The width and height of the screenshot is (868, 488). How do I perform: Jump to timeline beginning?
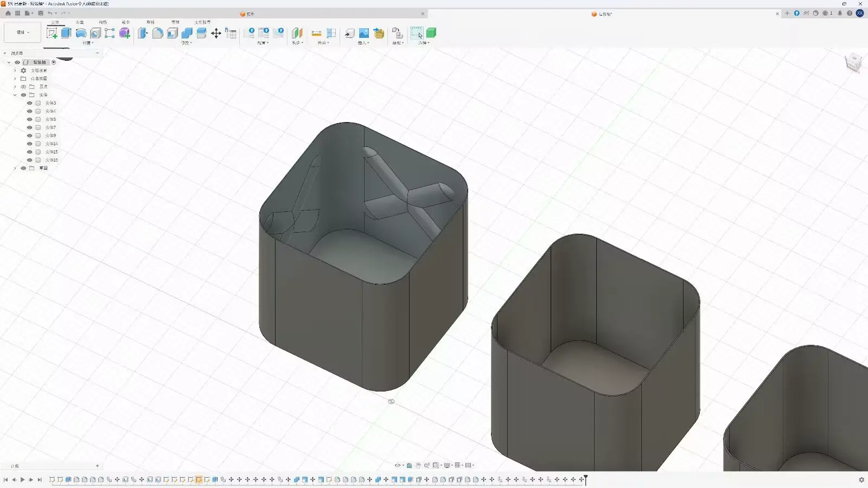5,480
